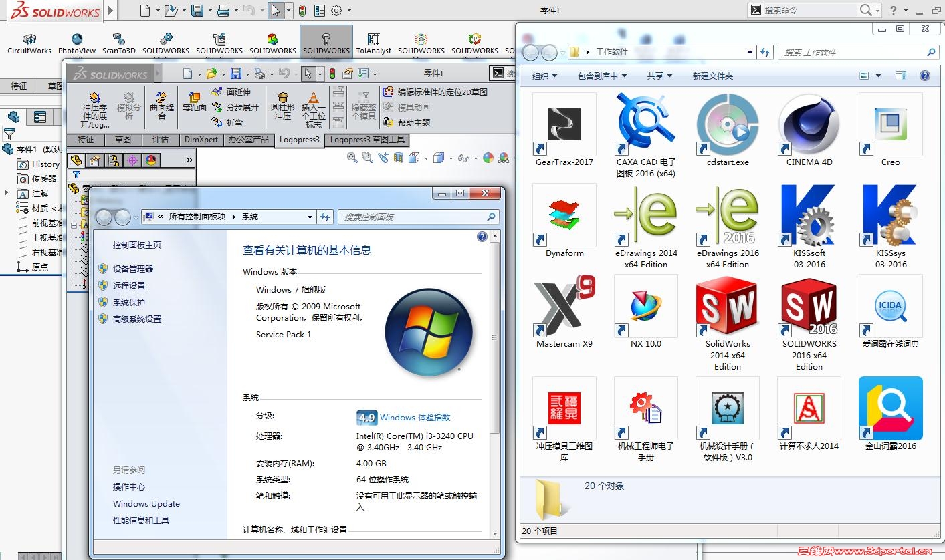Expand the 注解 node in the feature tree
This screenshot has width=945, height=560.
pyautogui.click(x=7, y=193)
